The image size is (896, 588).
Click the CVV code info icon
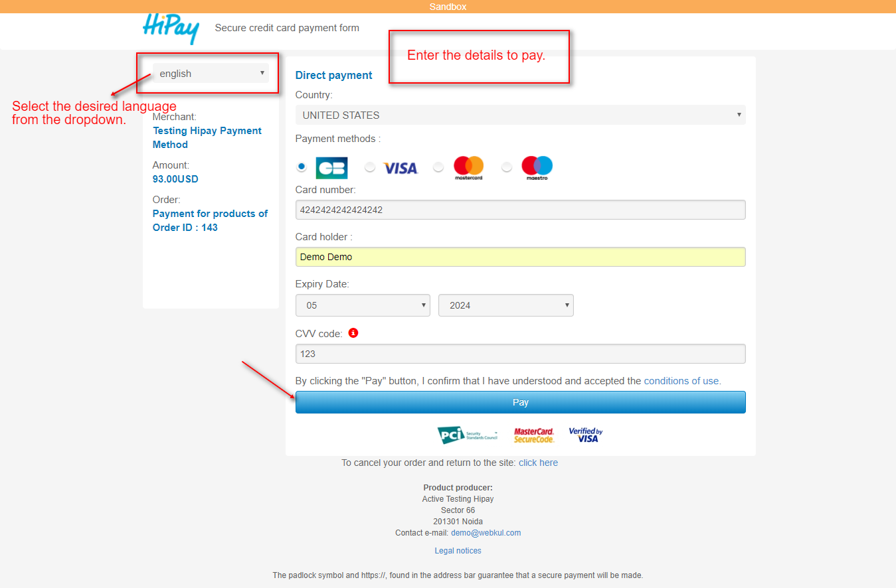(353, 333)
